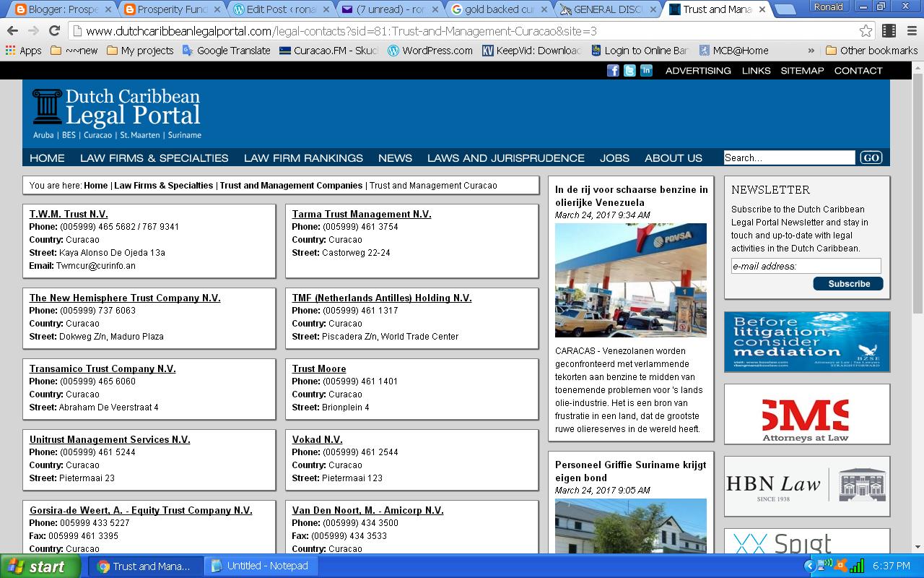Open Curacao.FM bookmark
The height and width of the screenshot is (578, 924).
point(328,51)
